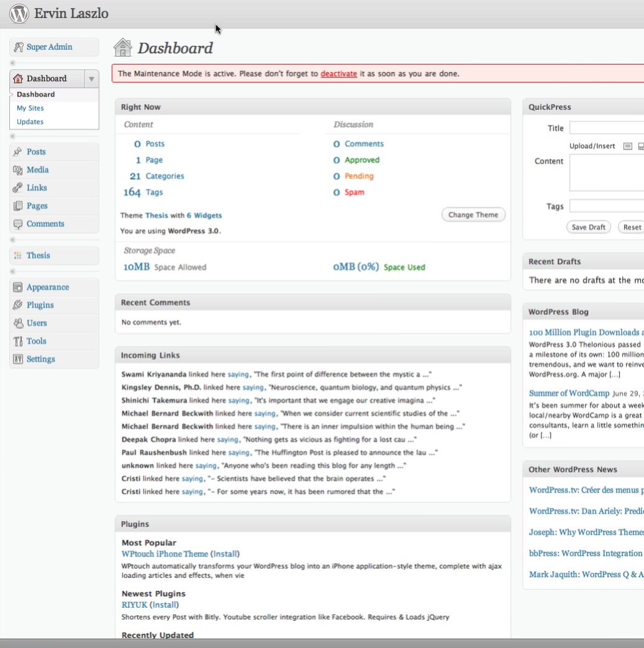Click the 6 Widgets link
This screenshot has height=648, width=644.
(204, 216)
